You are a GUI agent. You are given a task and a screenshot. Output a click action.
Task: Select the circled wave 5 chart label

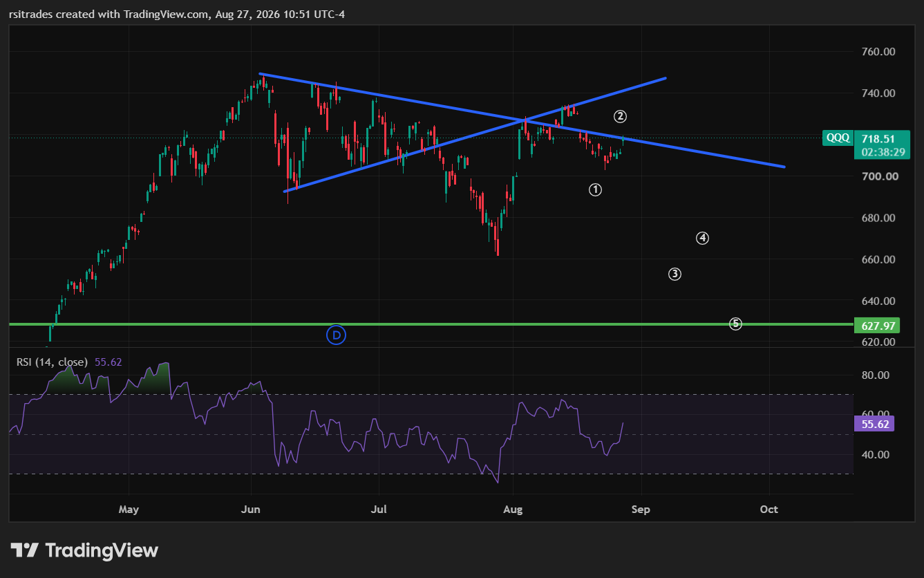point(736,323)
